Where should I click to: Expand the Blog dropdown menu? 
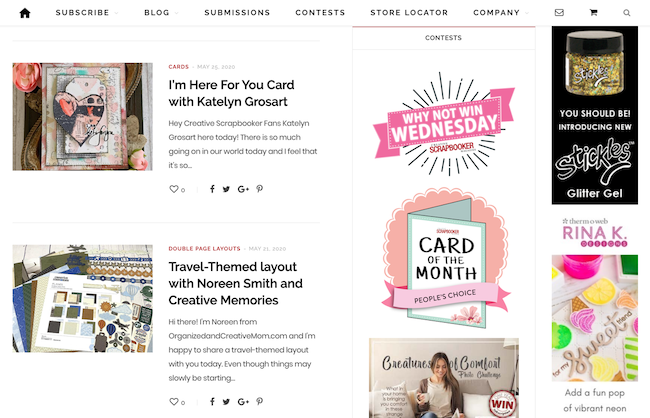click(x=161, y=13)
